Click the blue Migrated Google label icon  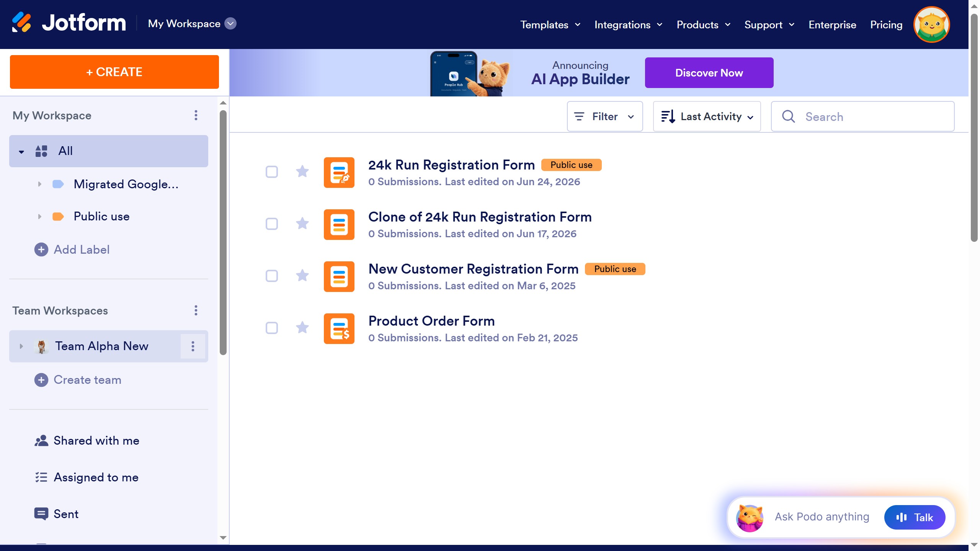(x=58, y=184)
